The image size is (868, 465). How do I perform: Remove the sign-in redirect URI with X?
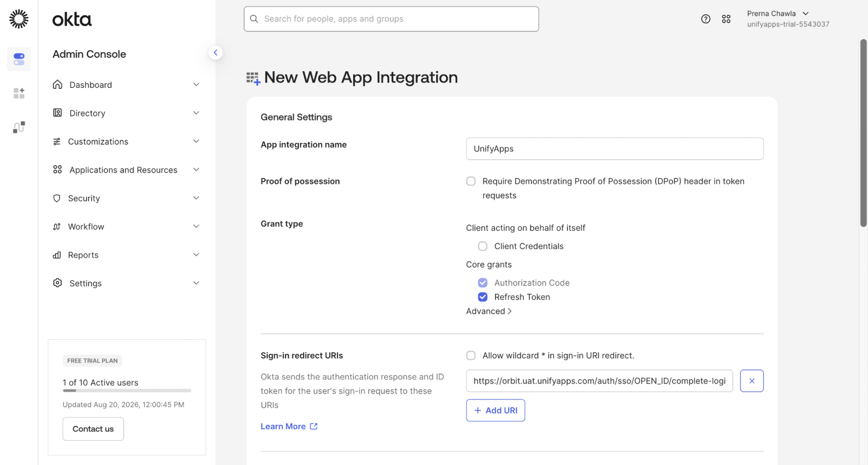pyautogui.click(x=752, y=381)
